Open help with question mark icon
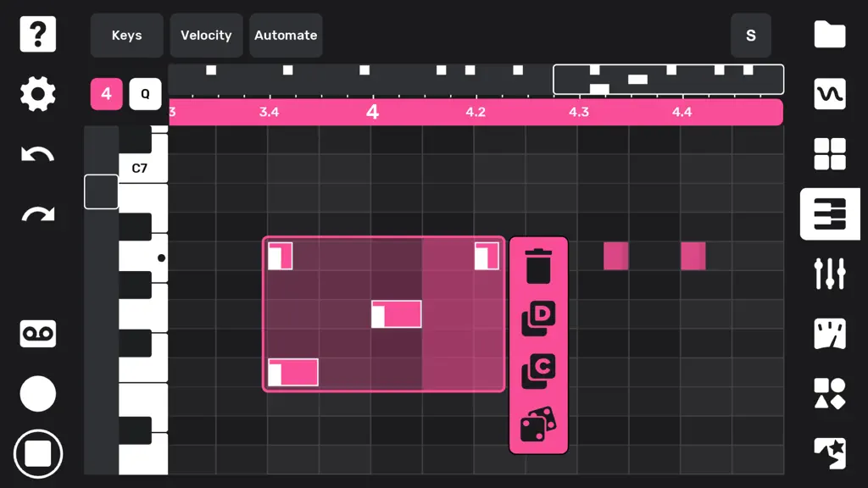This screenshot has height=488, width=868. [x=37, y=34]
